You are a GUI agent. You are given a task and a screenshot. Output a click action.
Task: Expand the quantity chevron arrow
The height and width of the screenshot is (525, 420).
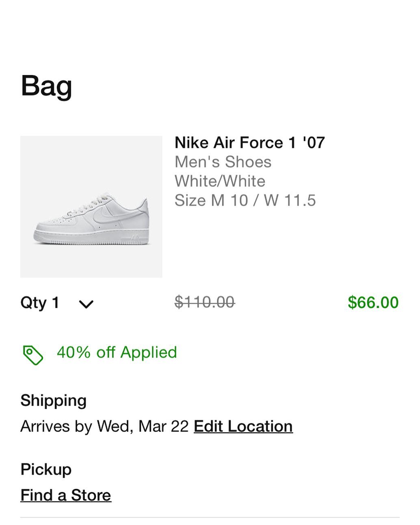(x=86, y=304)
